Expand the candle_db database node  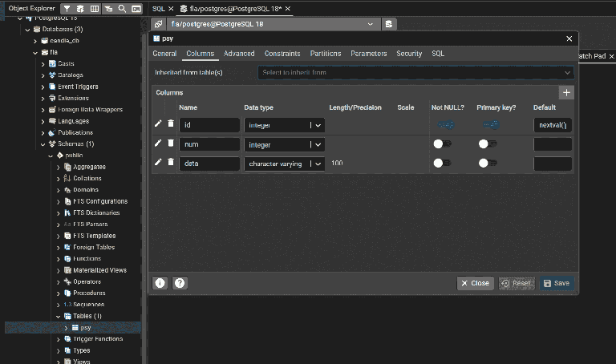coord(35,41)
